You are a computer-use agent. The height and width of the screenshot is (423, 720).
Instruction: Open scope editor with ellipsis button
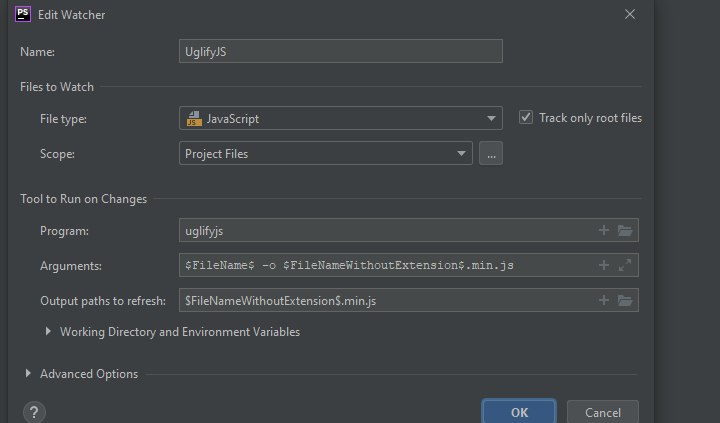point(490,154)
